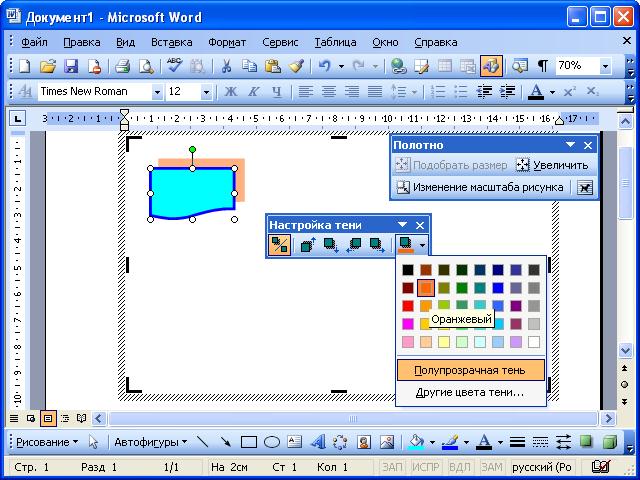Toggle shadow on/off in shadow settings
Screen dimensions: 640x480
tap(280, 245)
